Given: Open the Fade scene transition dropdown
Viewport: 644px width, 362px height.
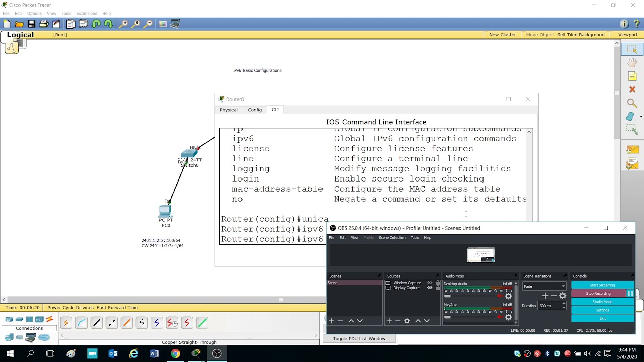Looking at the screenshot, I should (x=544, y=286).
